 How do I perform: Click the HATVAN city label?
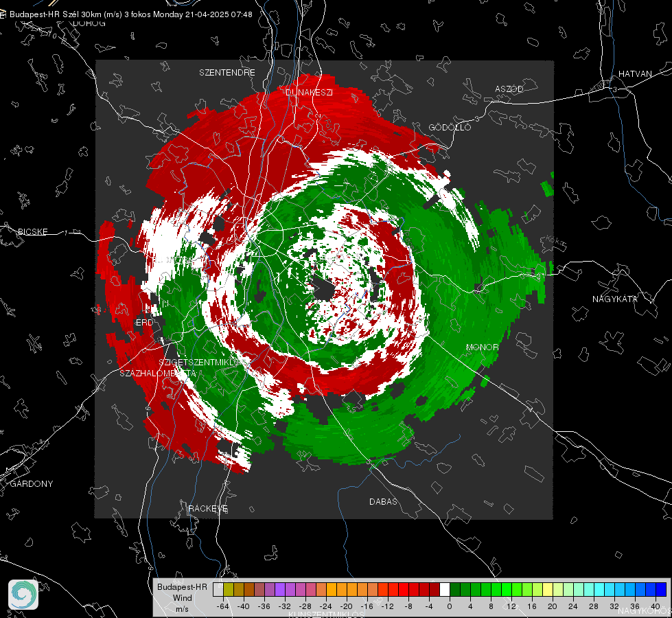coord(635,74)
